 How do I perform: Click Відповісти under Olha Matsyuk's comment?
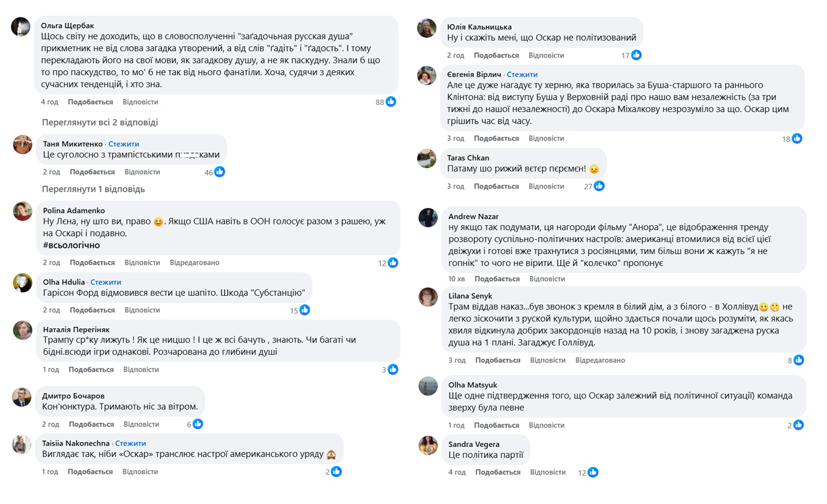546,425
